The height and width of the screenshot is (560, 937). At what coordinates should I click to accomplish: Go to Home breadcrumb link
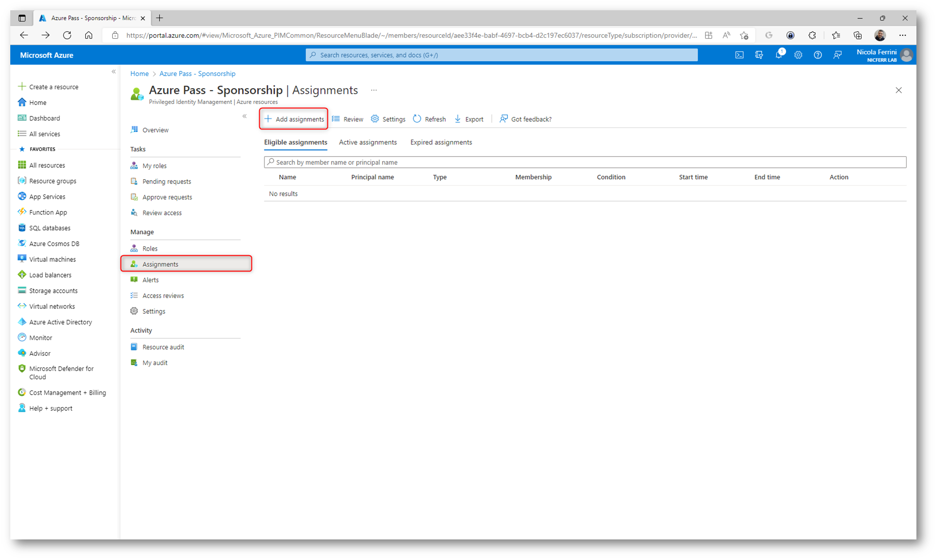click(x=139, y=73)
